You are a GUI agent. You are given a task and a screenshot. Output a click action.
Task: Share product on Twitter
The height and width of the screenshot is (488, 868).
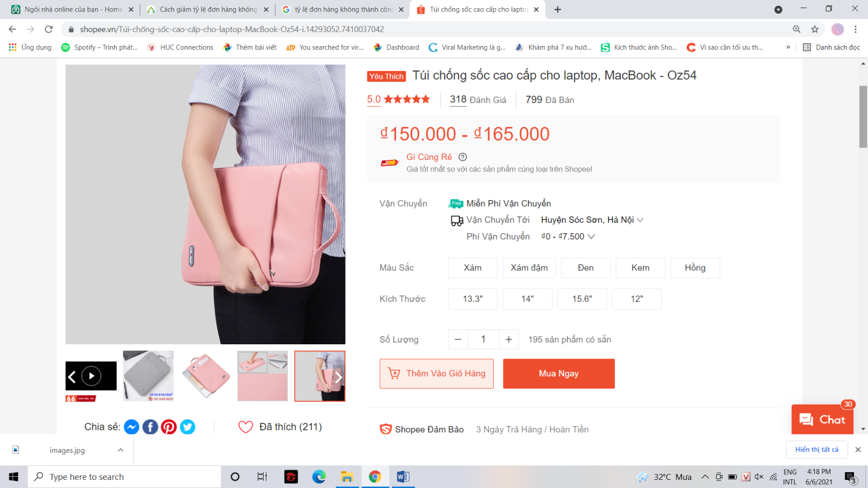pyautogui.click(x=188, y=427)
